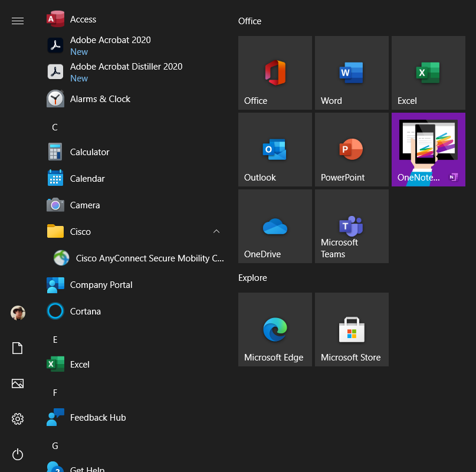Open the Microsoft Store tile
The image size is (476, 472).
352,330
